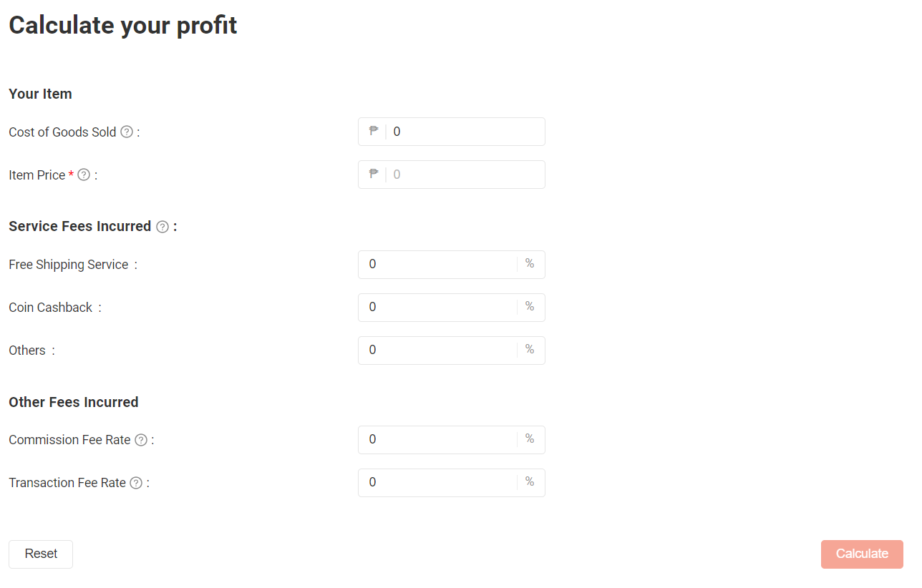922x588 pixels.
Task: Click help icon beside Cost of Goods Sold
Action: (127, 132)
